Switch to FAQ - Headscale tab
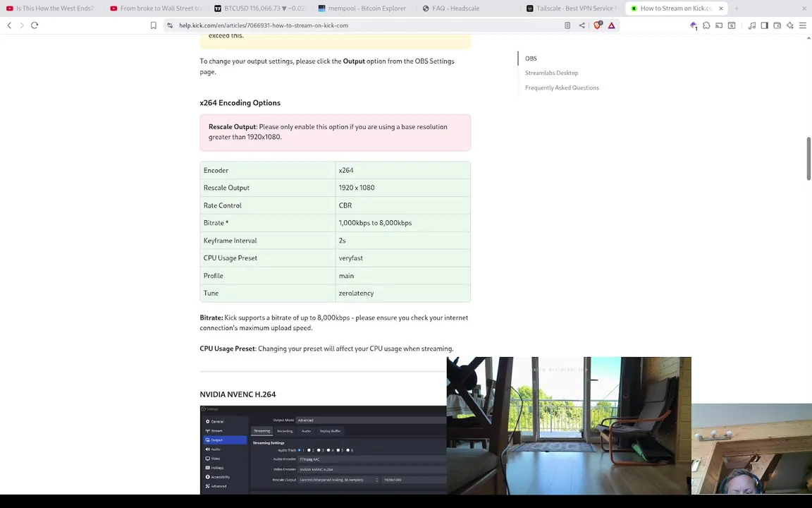This screenshot has height=508, width=812. pyautogui.click(x=468, y=8)
